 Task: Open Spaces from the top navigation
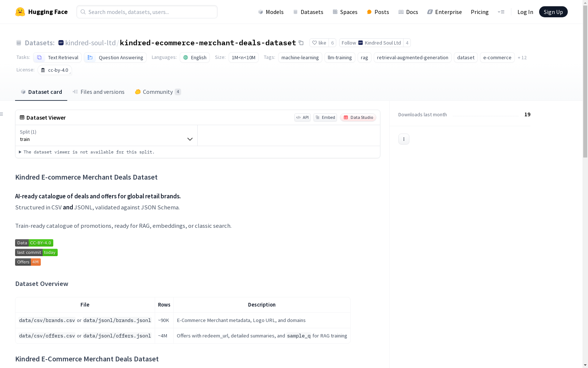point(345,12)
